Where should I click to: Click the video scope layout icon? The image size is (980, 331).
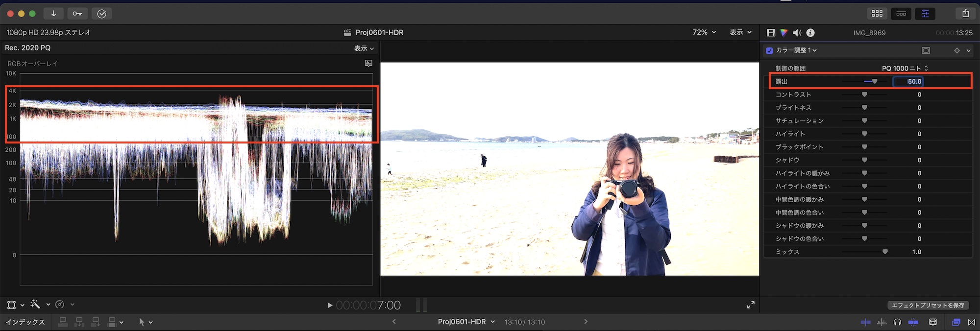point(368,64)
